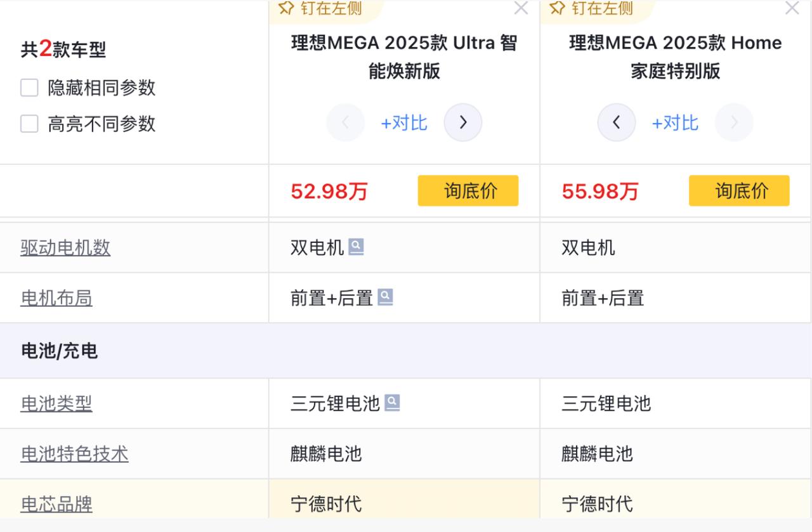The height and width of the screenshot is (532, 812).
Task: Click 询底价 for the 52.98万 model
Action: click(x=468, y=191)
